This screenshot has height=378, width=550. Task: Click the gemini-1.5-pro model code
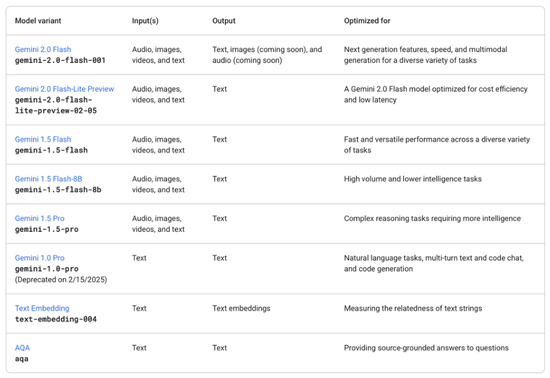tap(47, 229)
